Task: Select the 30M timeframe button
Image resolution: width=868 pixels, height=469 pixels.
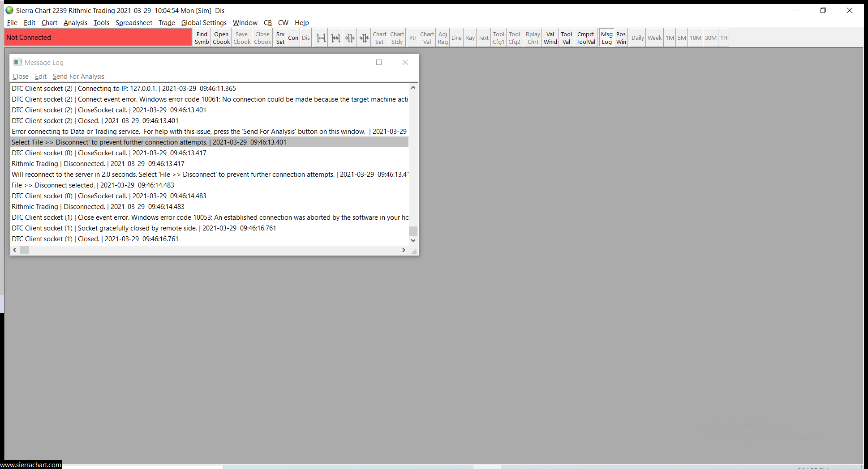Action: click(711, 38)
